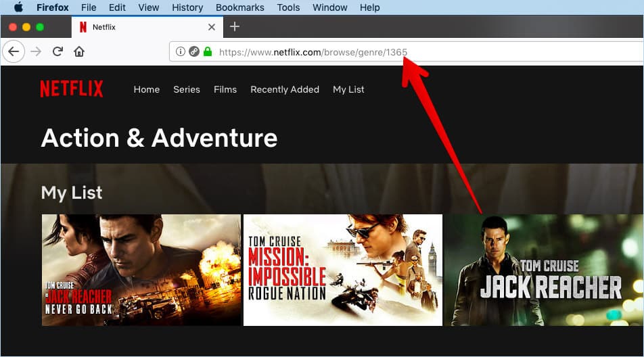Open Mission Impossible Rogue Nation thumbnail
The height and width of the screenshot is (357, 644).
[x=343, y=270]
